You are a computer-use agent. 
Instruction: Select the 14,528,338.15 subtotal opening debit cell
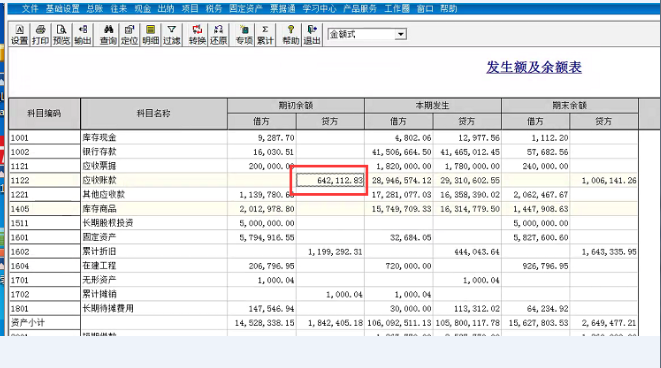[x=262, y=323]
